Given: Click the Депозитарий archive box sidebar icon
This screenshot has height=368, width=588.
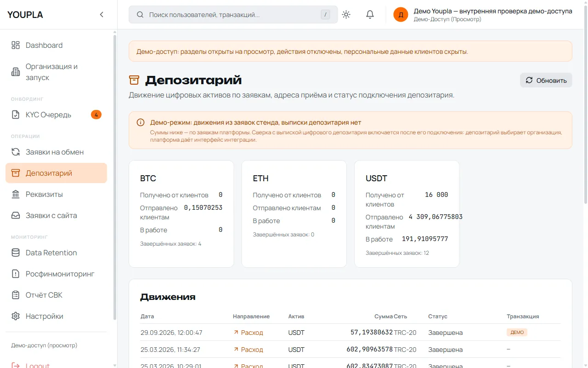Looking at the screenshot, I should pyautogui.click(x=16, y=173).
